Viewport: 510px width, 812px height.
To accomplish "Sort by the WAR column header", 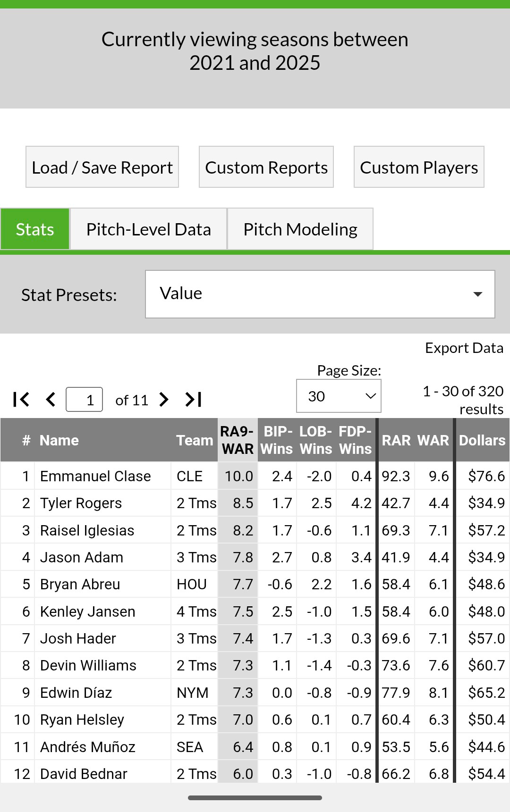I will (x=433, y=440).
